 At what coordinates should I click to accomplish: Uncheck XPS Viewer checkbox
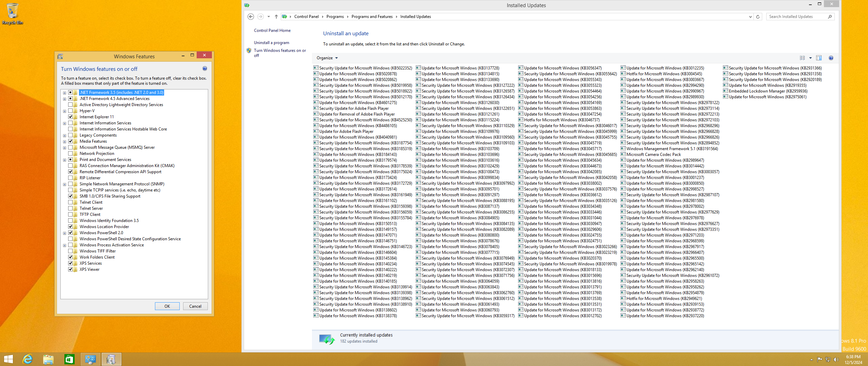(x=71, y=269)
